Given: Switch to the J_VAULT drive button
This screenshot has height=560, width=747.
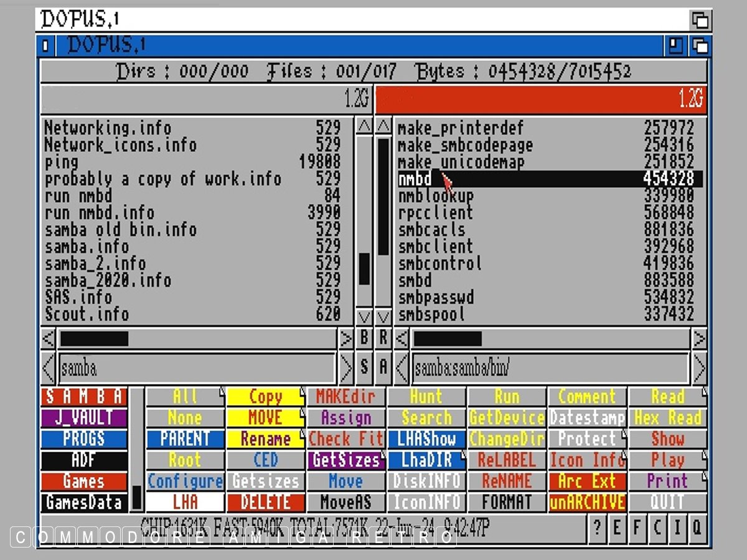Looking at the screenshot, I should tap(83, 418).
